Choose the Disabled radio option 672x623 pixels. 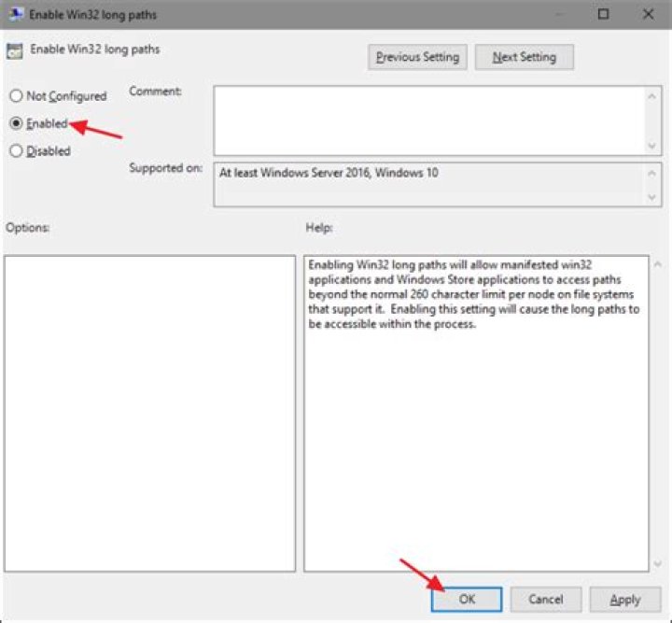click(16, 151)
